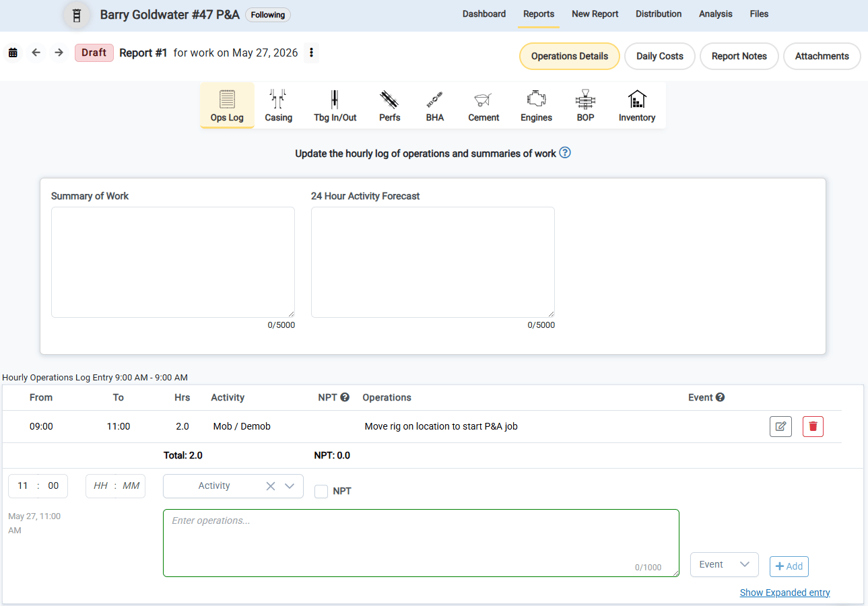
Task: Click the rig avatar icon beside well name
Action: [77, 15]
